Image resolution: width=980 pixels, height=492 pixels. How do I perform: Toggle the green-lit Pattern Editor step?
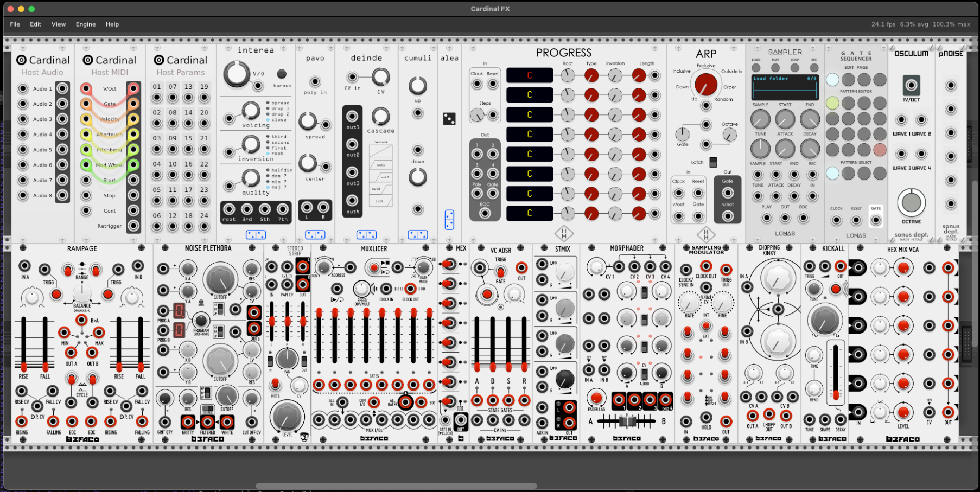(832, 103)
